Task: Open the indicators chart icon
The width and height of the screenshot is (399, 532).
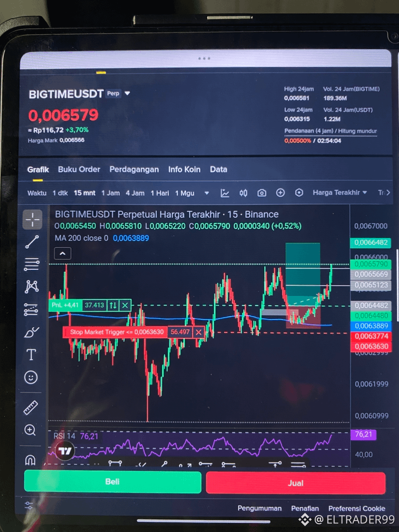Action: click(x=225, y=193)
